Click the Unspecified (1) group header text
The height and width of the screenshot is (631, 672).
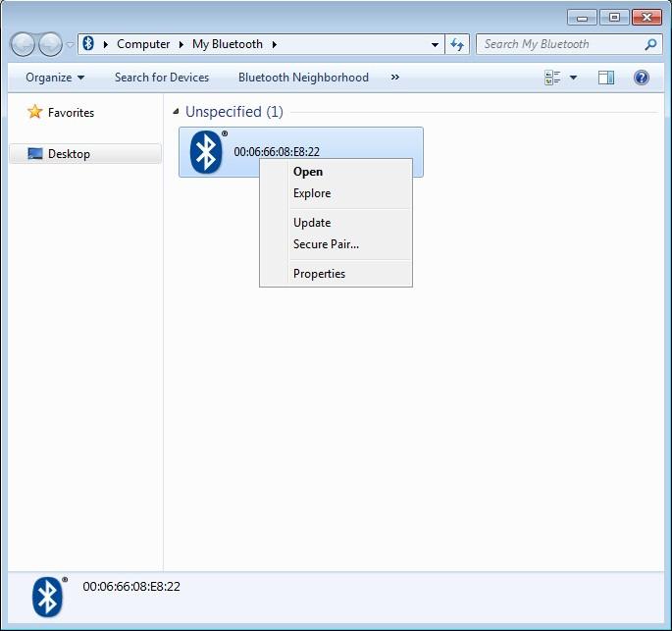(x=234, y=112)
